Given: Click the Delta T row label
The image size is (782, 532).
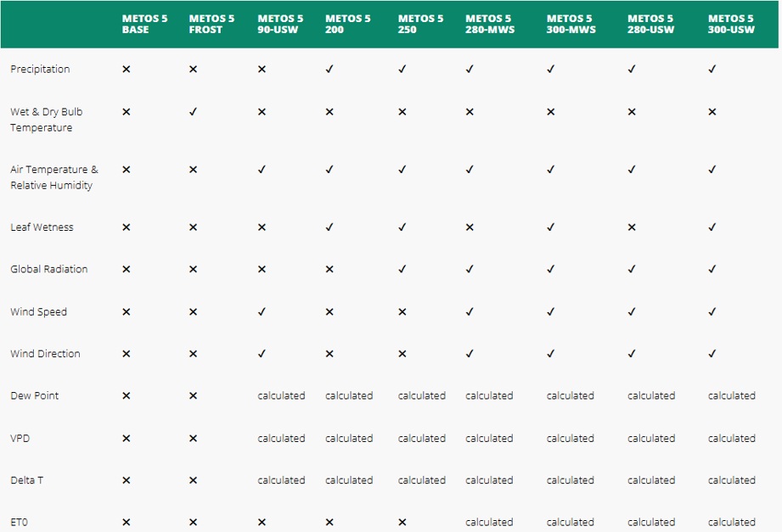Looking at the screenshot, I should click(x=27, y=480).
